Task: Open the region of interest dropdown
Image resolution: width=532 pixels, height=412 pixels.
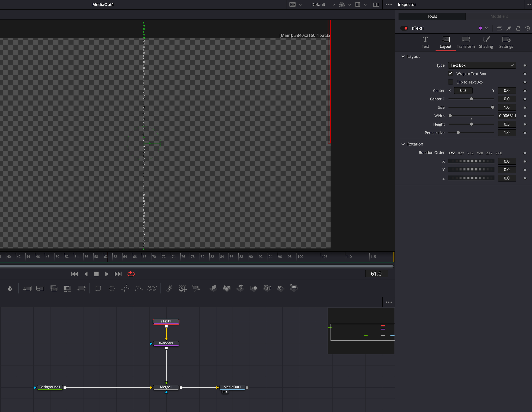Action: click(x=300, y=5)
